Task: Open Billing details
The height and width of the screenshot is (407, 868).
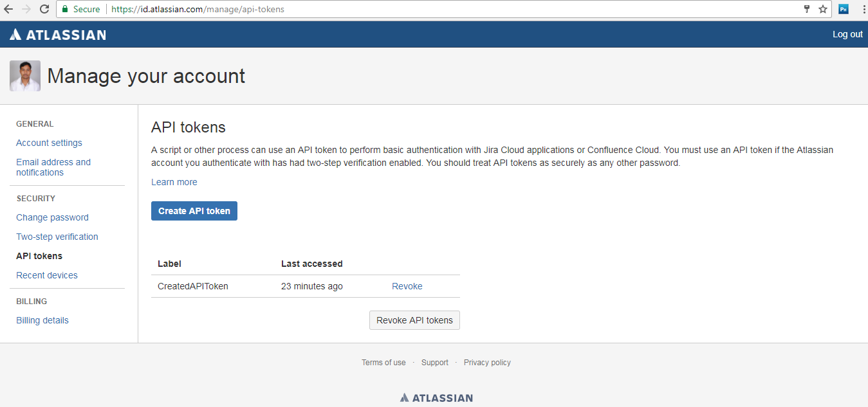Action: 42,320
